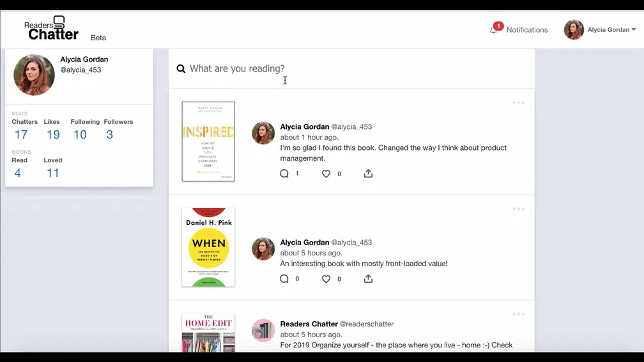Open the Read books count 4
Screen dimensions: 644x362
(17, 173)
